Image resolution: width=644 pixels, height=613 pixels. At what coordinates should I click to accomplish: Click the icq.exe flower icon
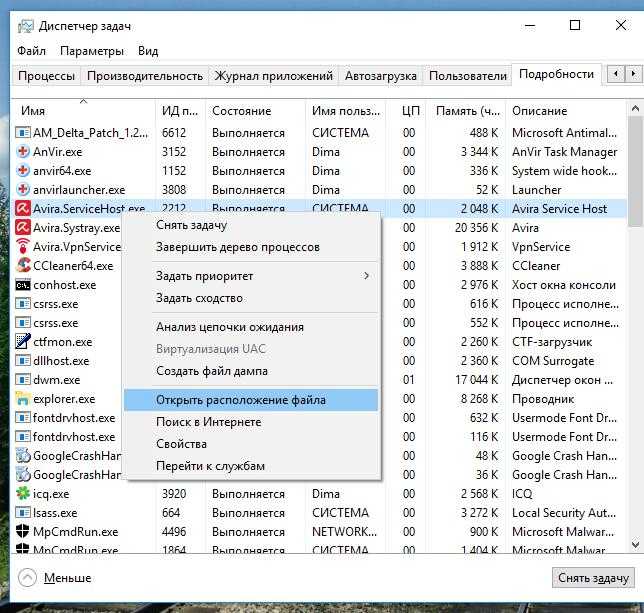pos(23,493)
